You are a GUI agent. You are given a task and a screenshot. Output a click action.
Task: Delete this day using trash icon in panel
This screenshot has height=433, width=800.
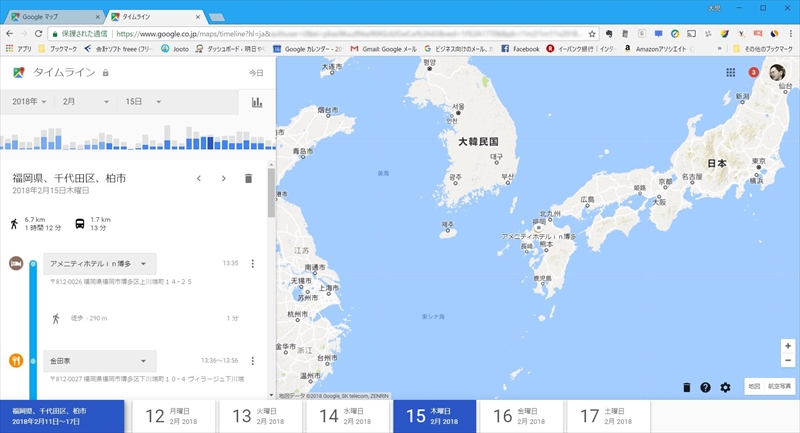pyautogui.click(x=248, y=179)
